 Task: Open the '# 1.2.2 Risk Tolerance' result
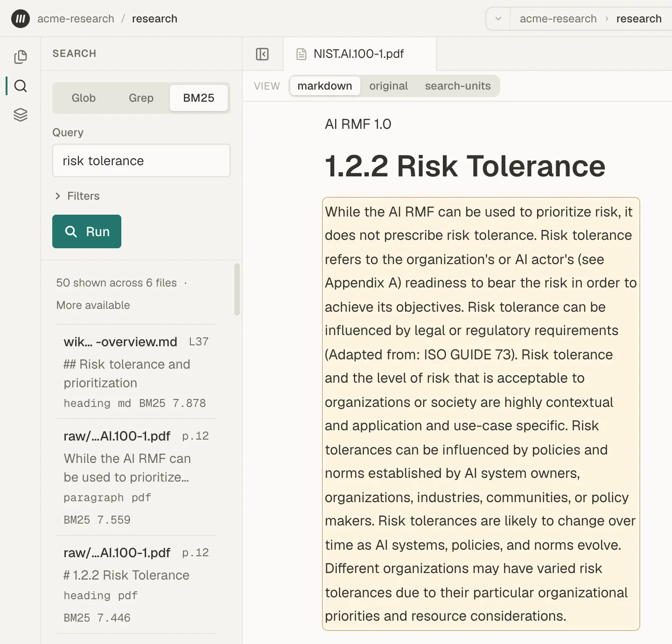click(136, 585)
